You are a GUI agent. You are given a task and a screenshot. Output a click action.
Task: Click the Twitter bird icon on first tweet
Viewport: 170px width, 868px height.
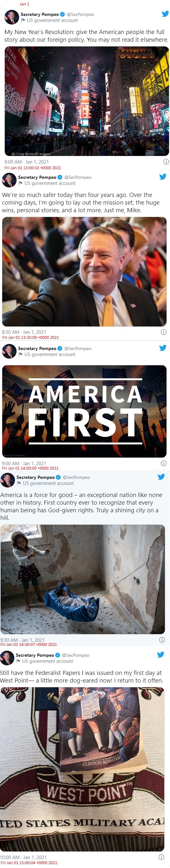pyautogui.click(x=165, y=14)
